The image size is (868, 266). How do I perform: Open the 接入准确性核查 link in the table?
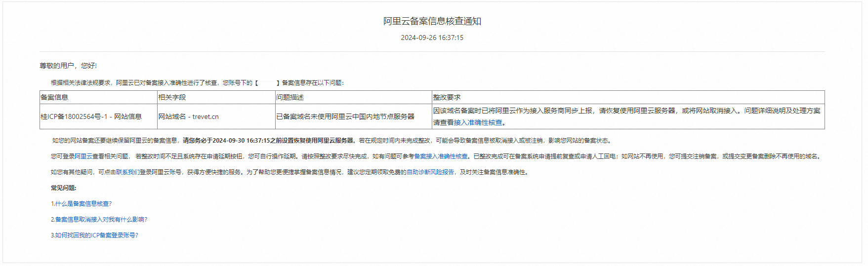478,123
